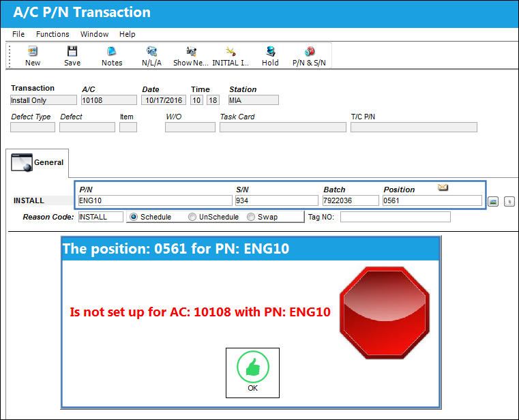Screen dimensions: 519x420
Task: Open the File menu
Action: tap(18, 34)
